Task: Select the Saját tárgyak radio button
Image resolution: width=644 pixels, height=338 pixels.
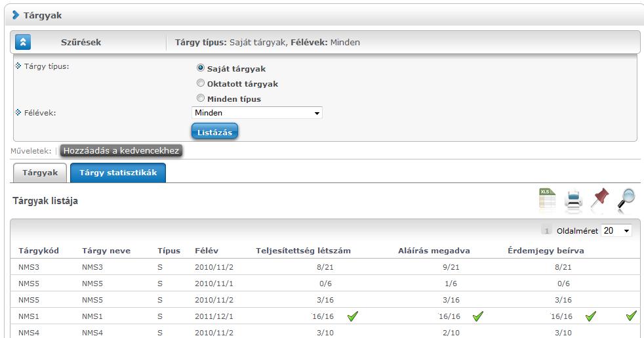Action: coord(201,68)
